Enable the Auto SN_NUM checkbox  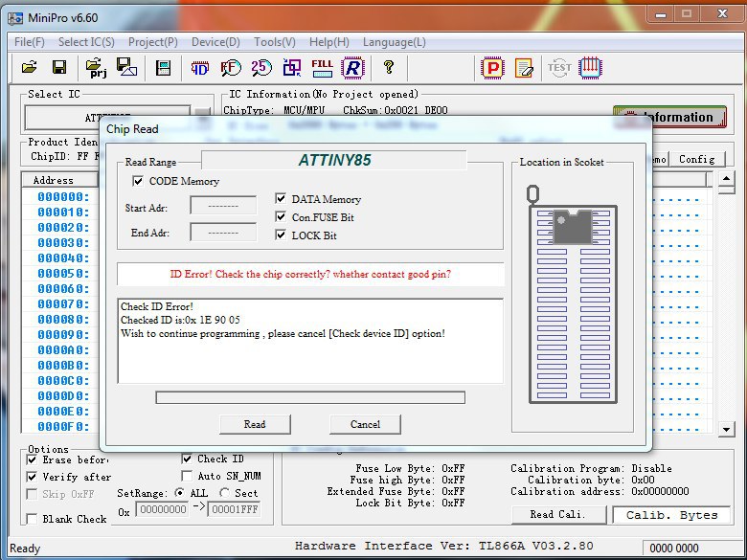click(187, 476)
